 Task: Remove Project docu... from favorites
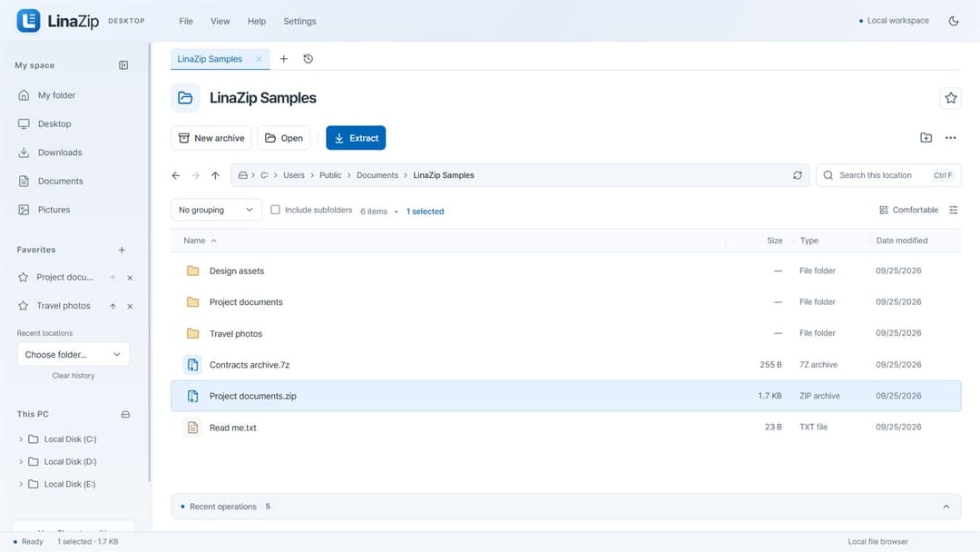click(130, 278)
